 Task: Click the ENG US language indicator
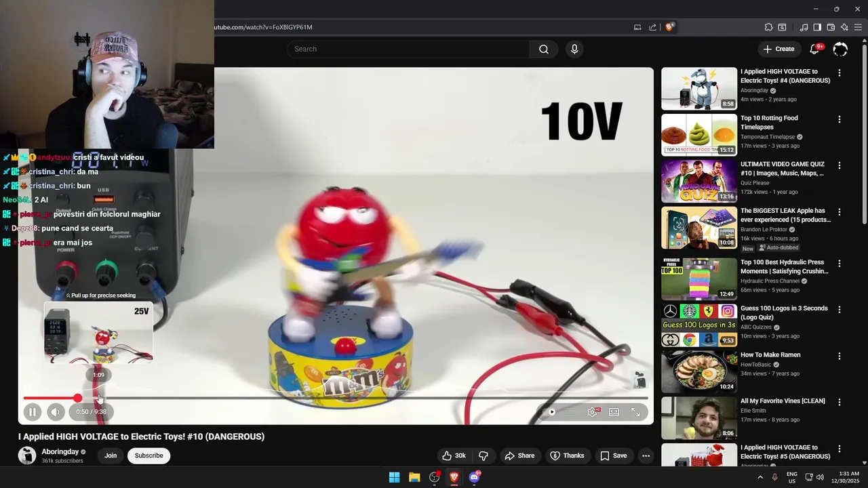[791, 477]
